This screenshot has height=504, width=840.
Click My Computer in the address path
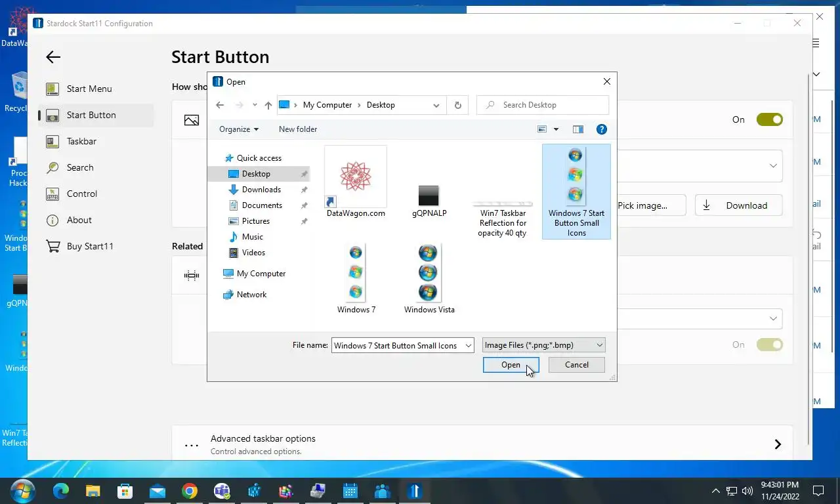(x=327, y=105)
